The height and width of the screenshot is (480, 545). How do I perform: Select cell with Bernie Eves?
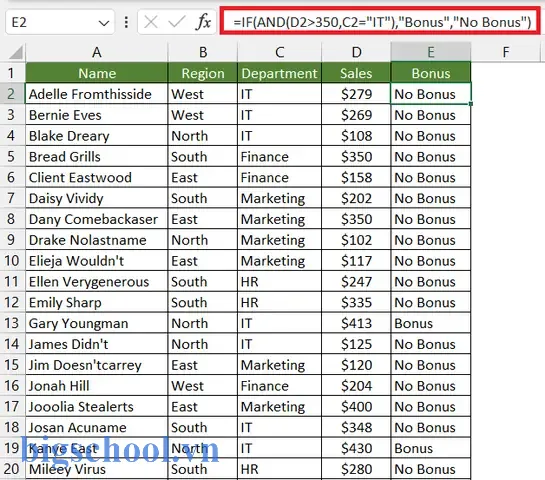coord(97,115)
